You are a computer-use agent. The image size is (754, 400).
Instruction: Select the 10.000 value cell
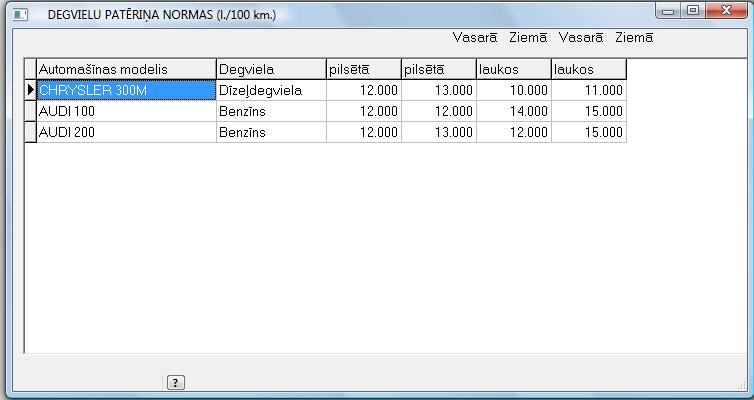click(x=514, y=90)
